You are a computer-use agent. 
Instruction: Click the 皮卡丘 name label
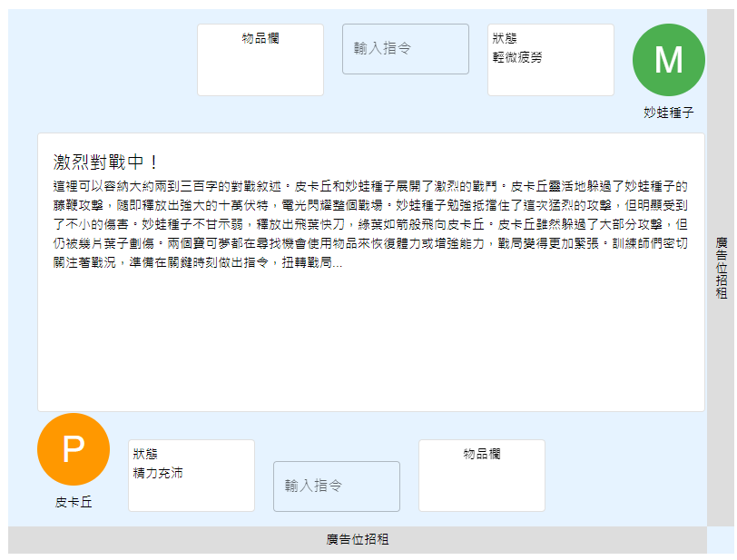(74, 502)
